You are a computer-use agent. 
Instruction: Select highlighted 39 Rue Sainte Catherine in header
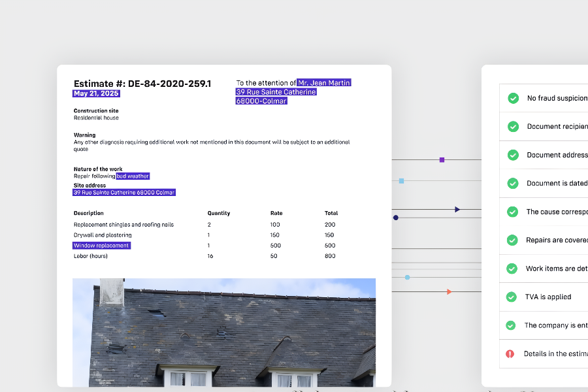coord(276,92)
